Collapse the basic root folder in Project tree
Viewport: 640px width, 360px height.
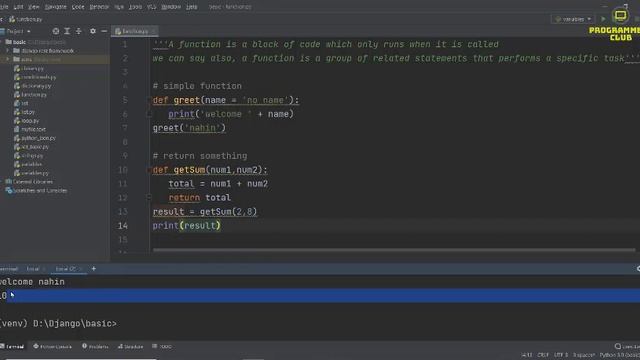[x=1, y=42]
